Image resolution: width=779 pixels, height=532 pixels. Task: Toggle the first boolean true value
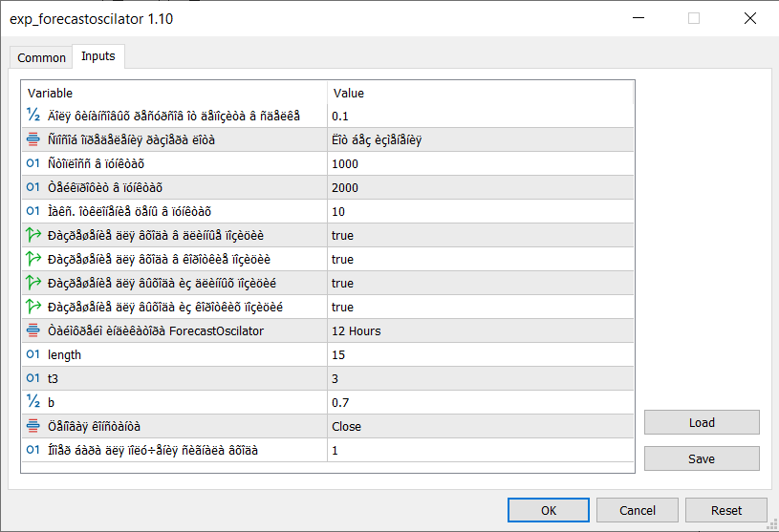coord(342,235)
